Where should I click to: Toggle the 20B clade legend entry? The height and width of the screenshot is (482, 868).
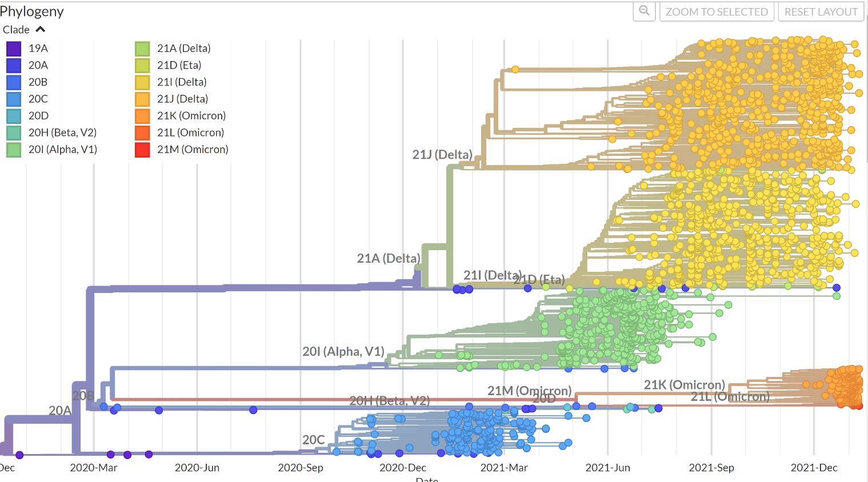click(x=14, y=82)
